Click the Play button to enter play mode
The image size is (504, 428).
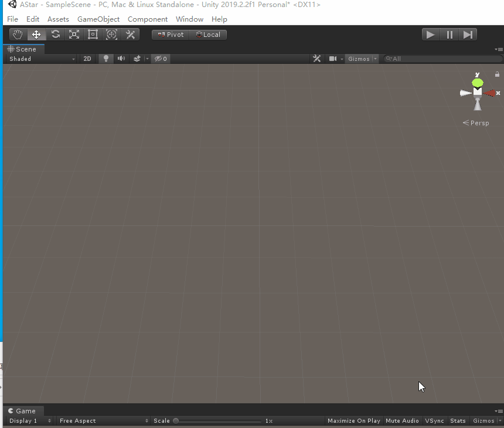point(430,34)
